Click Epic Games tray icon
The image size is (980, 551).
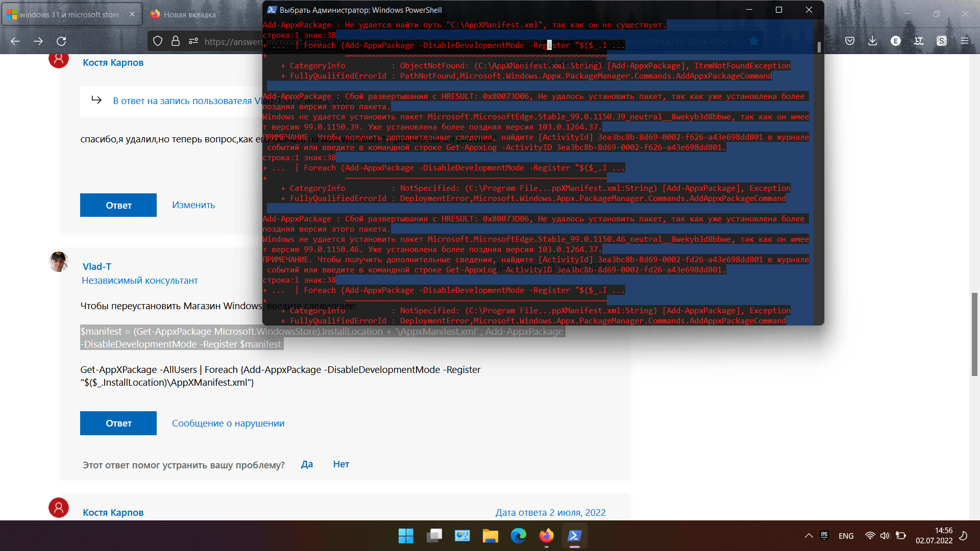click(x=824, y=536)
